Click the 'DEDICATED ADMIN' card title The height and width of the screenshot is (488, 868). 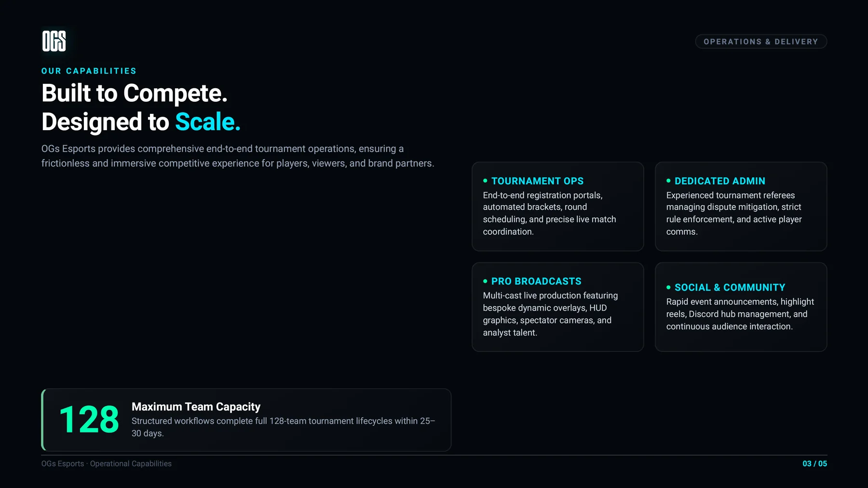[x=720, y=181]
